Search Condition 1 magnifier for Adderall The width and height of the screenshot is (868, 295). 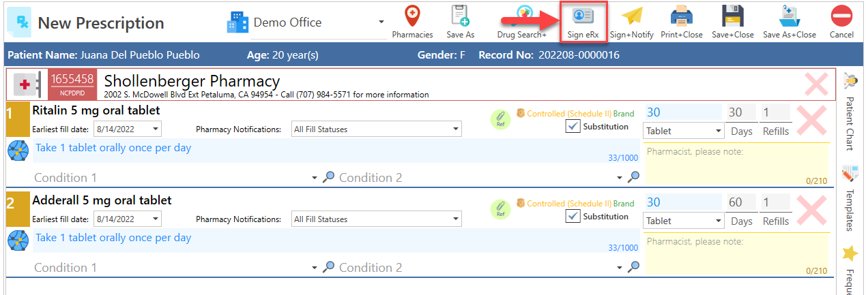(x=329, y=267)
